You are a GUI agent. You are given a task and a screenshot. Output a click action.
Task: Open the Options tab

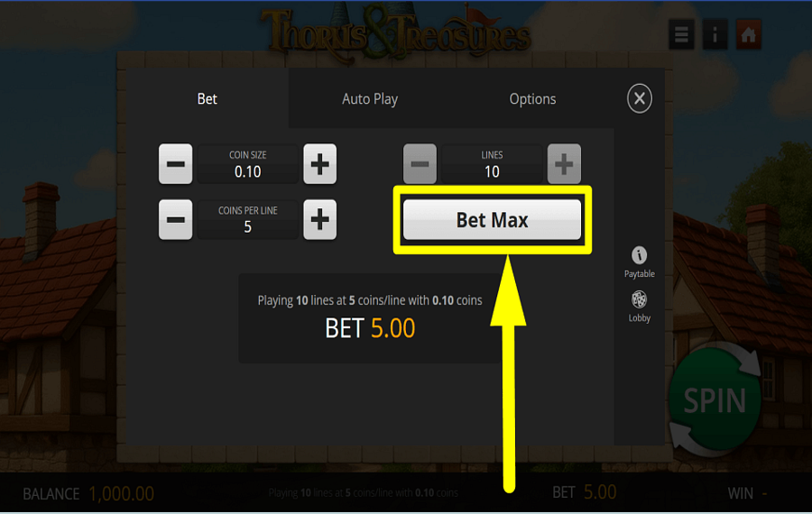pyautogui.click(x=532, y=99)
